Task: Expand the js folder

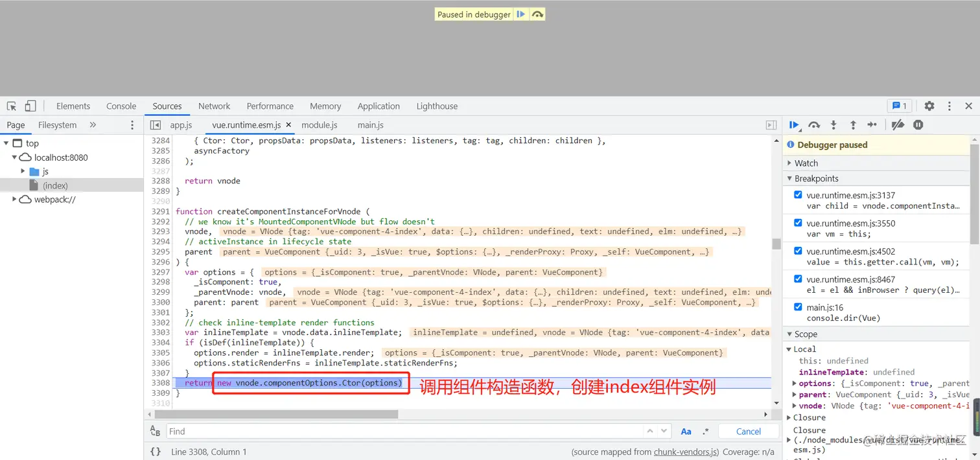Action: click(x=23, y=172)
